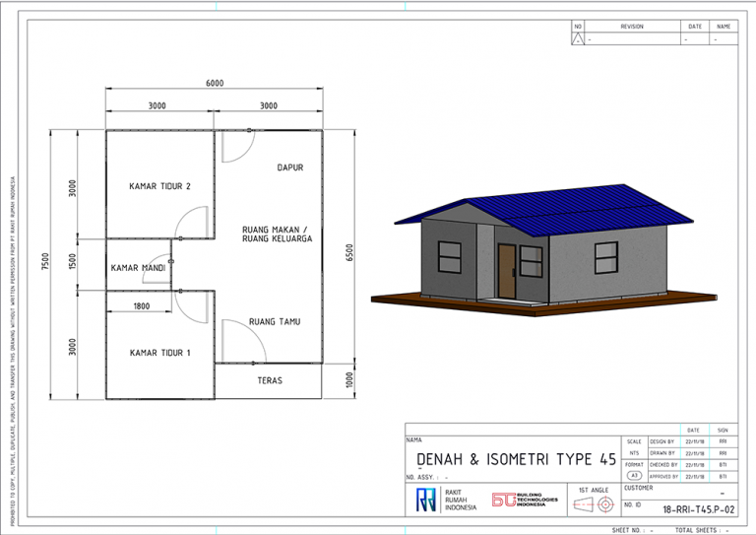Click the revision triangle marker
Viewport: 756px width, 535px height.
(x=578, y=39)
